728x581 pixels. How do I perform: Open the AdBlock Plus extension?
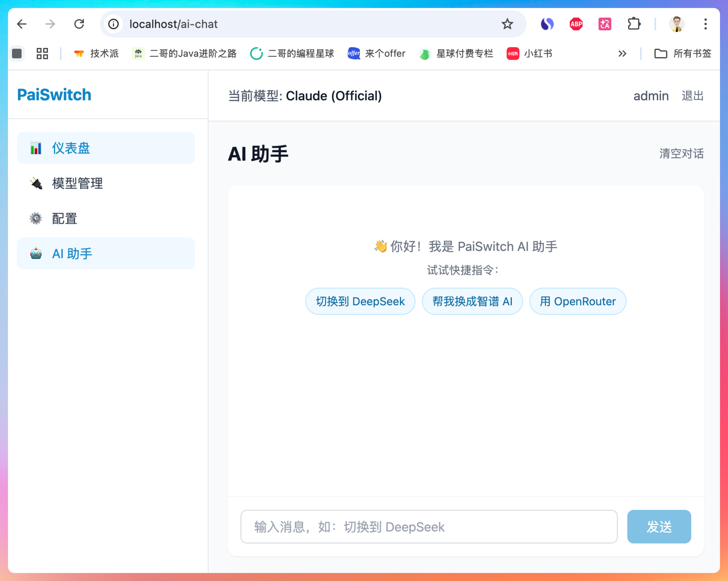[x=576, y=24]
